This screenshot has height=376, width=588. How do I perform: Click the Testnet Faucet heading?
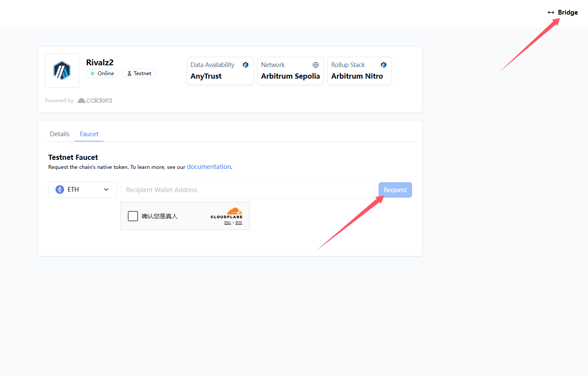(x=73, y=157)
